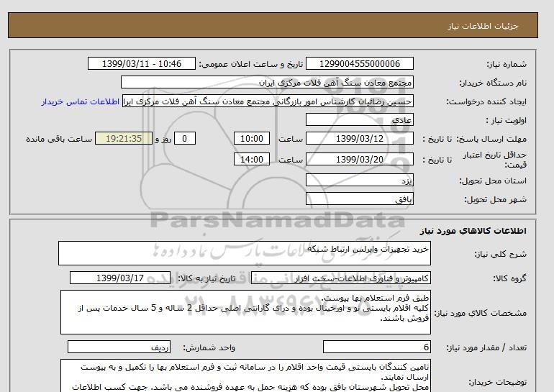
Task: Select the price validity date 1399/03/20
Action: tap(359, 159)
